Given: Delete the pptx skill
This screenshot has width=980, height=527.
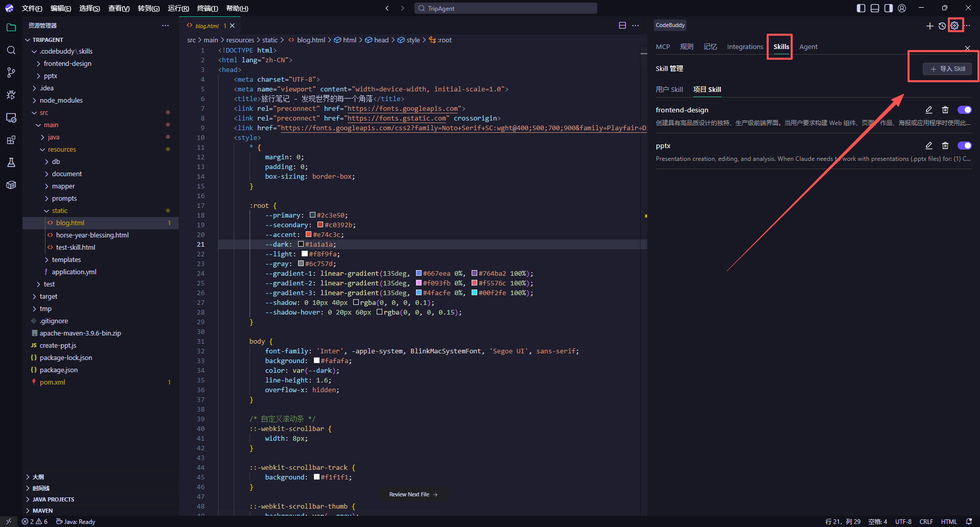Looking at the screenshot, I should pos(945,146).
